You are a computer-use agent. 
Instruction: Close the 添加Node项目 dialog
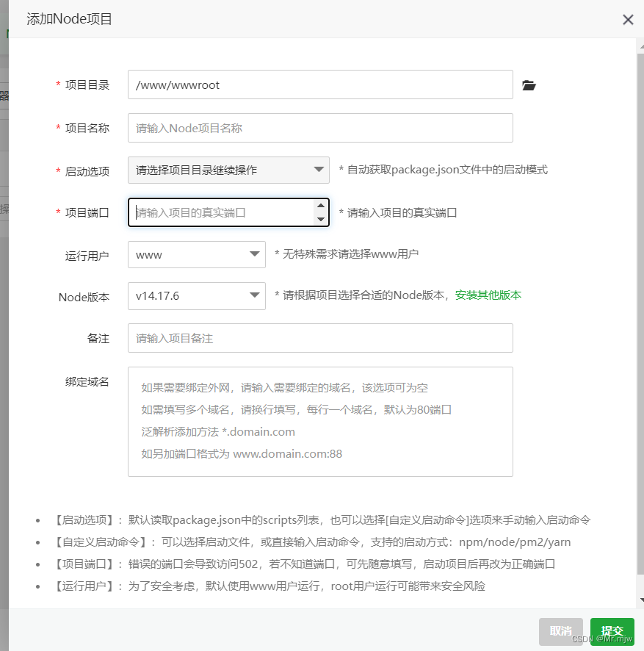pyautogui.click(x=628, y=20)
